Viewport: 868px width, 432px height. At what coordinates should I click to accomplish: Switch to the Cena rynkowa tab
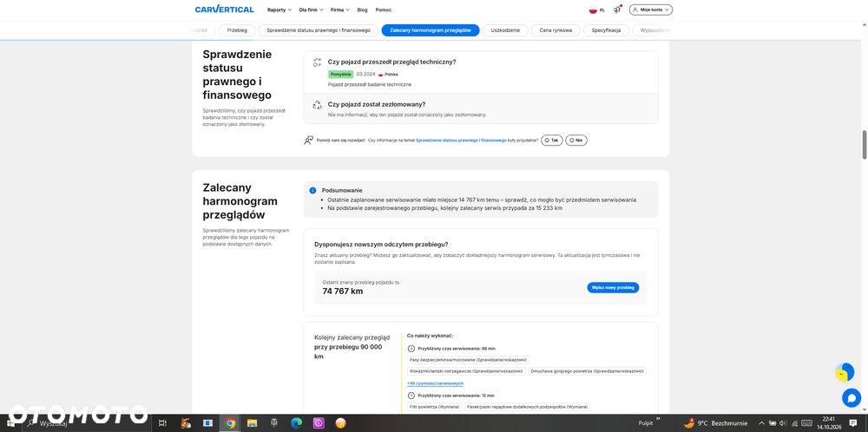556,30
